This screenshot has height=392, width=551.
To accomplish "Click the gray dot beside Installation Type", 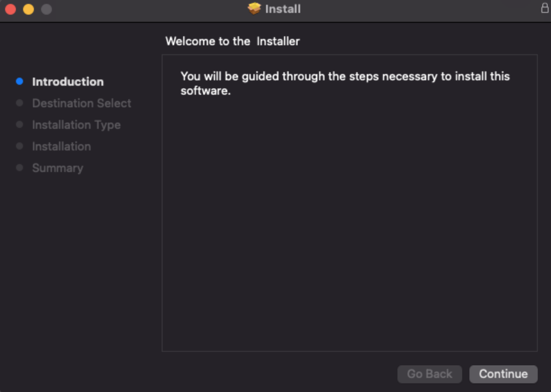I will tap(18, 124).
